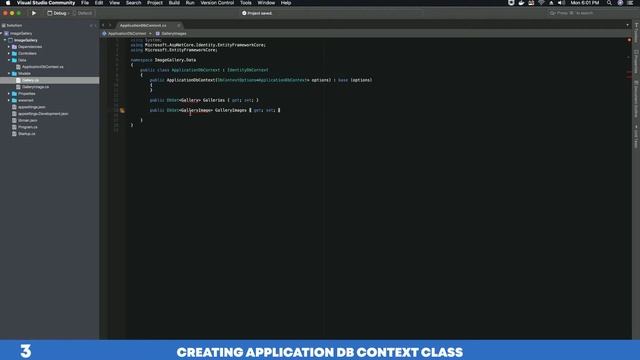640x360 pixels.
Task: Open the Version Control menu
Action: click(x=217, y=3)
